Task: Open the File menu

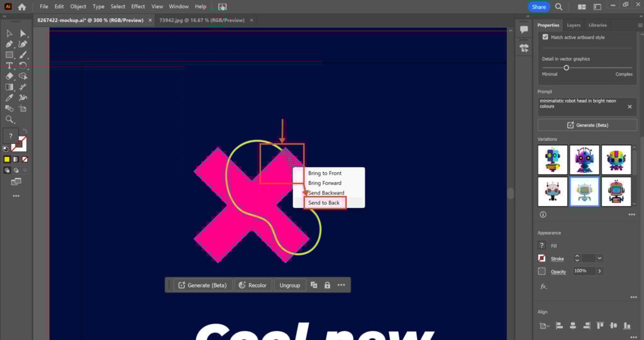Action: [x=44, y=6]
